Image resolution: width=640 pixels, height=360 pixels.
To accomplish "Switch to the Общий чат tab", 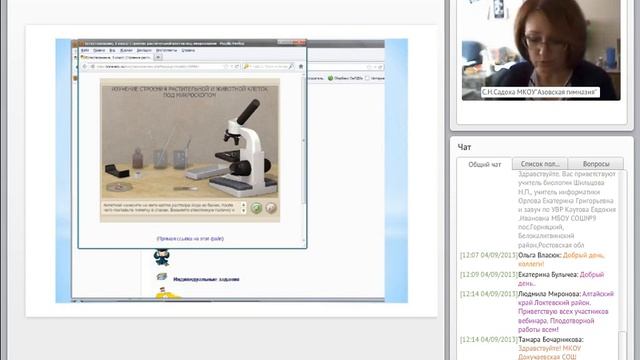I will click(x=484, y=164).
